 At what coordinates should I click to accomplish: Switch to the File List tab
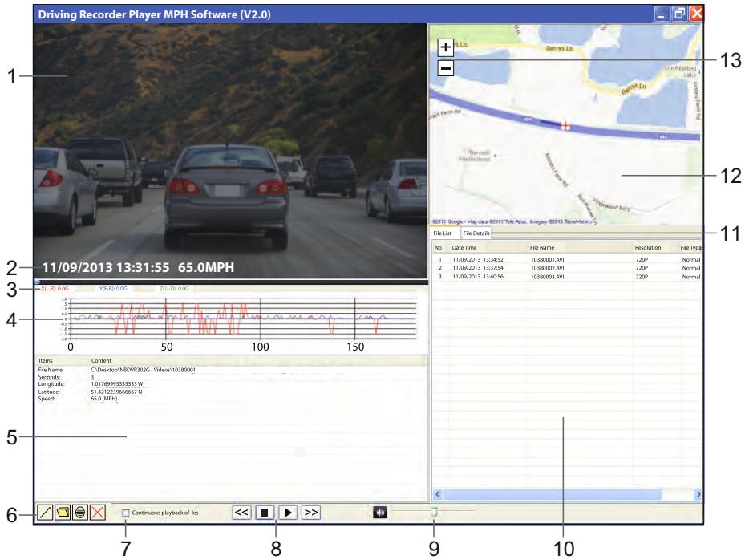pos(443,233)
